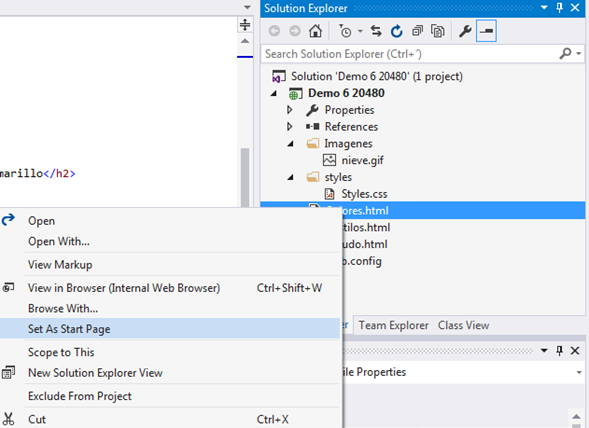Viewport: 589px width, 428px height.
Task: Click the editor split-view handle icon
Action: tap(245, 25)
